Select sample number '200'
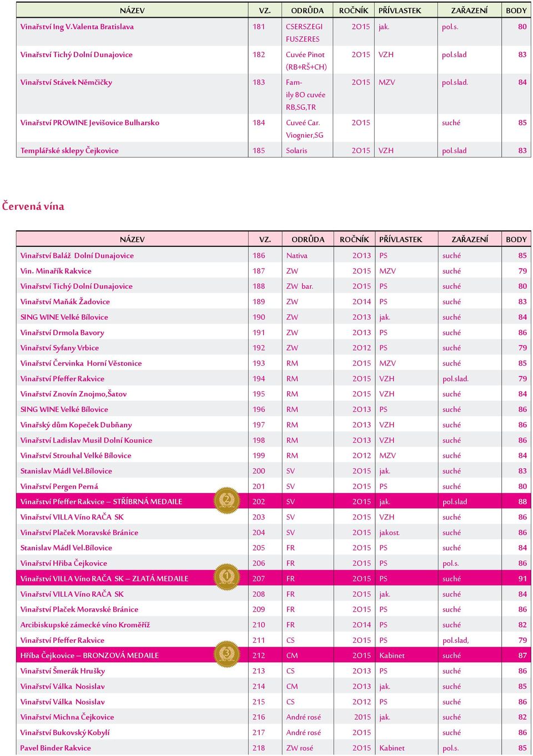Screen dimensions: 533x756 pos(259,471)
